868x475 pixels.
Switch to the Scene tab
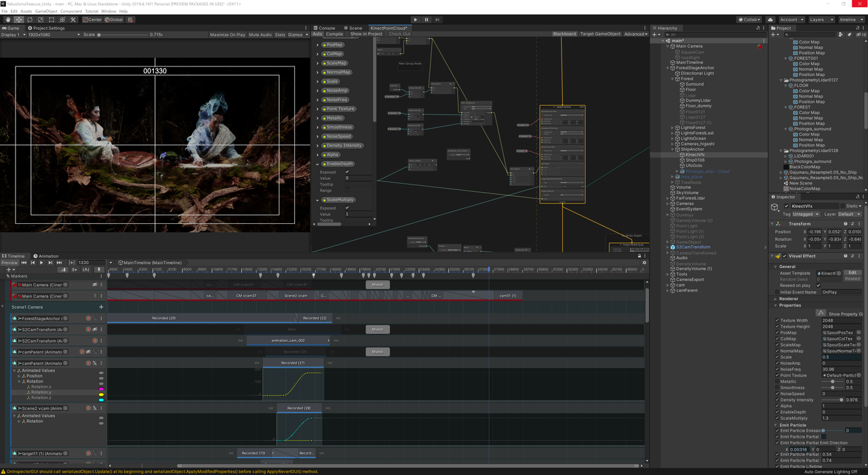tap(353, 28)
